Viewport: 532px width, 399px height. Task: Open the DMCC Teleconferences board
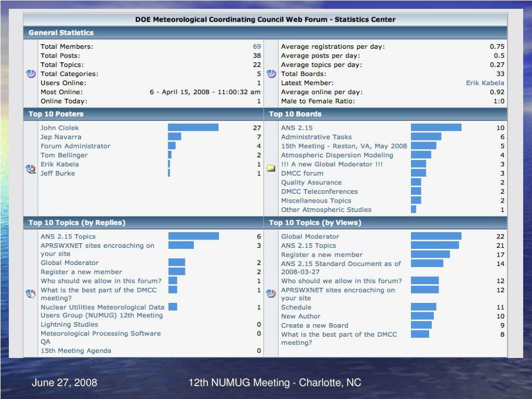point(320,192)
